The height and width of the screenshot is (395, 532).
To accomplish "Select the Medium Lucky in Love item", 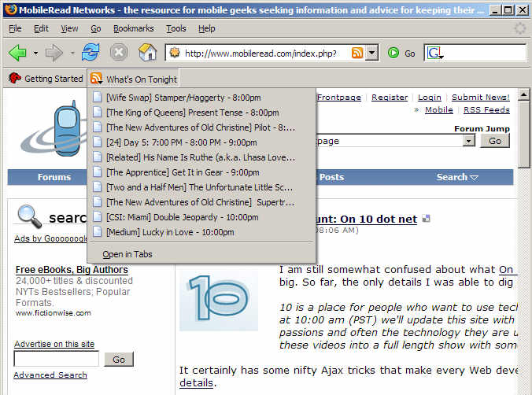I will pyautogui.click(x=201, y=232).
